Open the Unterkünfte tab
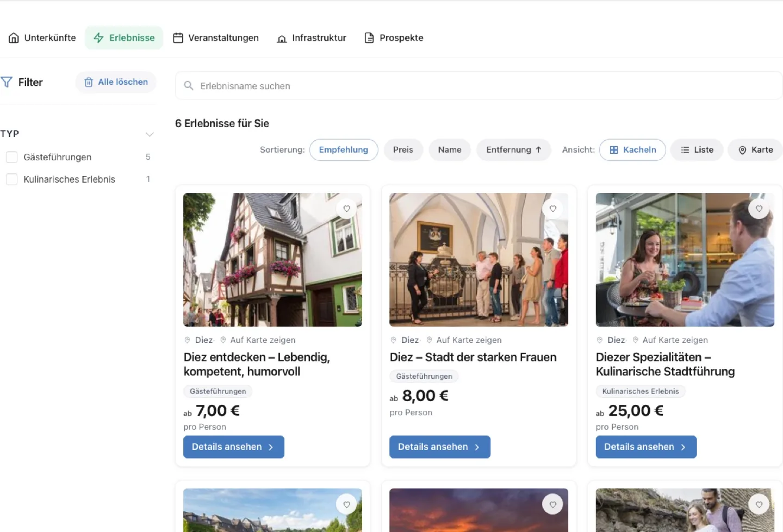 [42, 38]
